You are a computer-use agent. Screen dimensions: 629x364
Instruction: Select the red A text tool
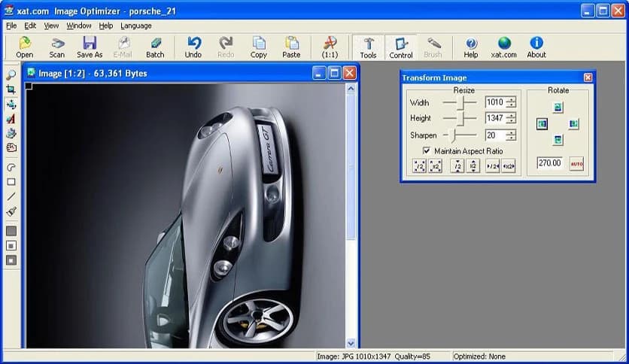tap(11, 119)
